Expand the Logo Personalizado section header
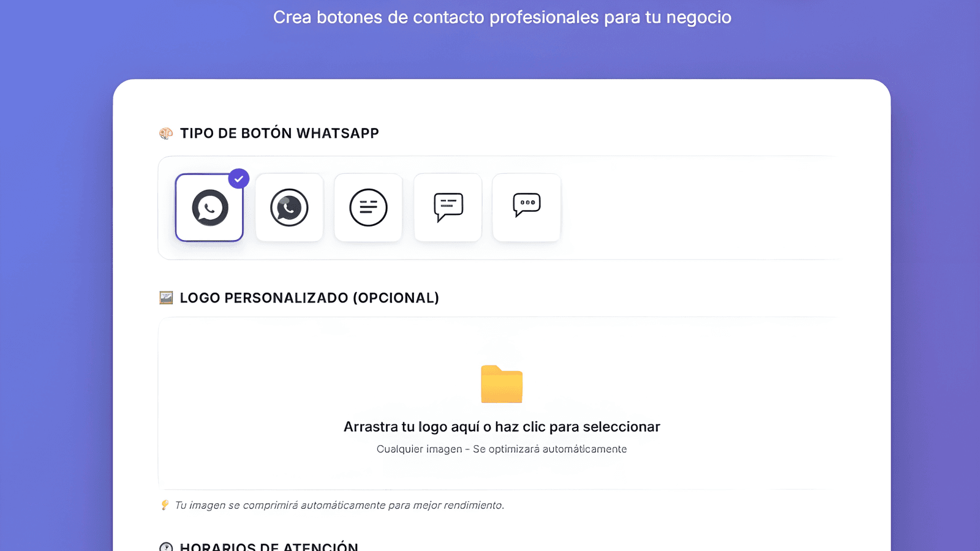This screenshot has width=980, height=551. (309, 298)
